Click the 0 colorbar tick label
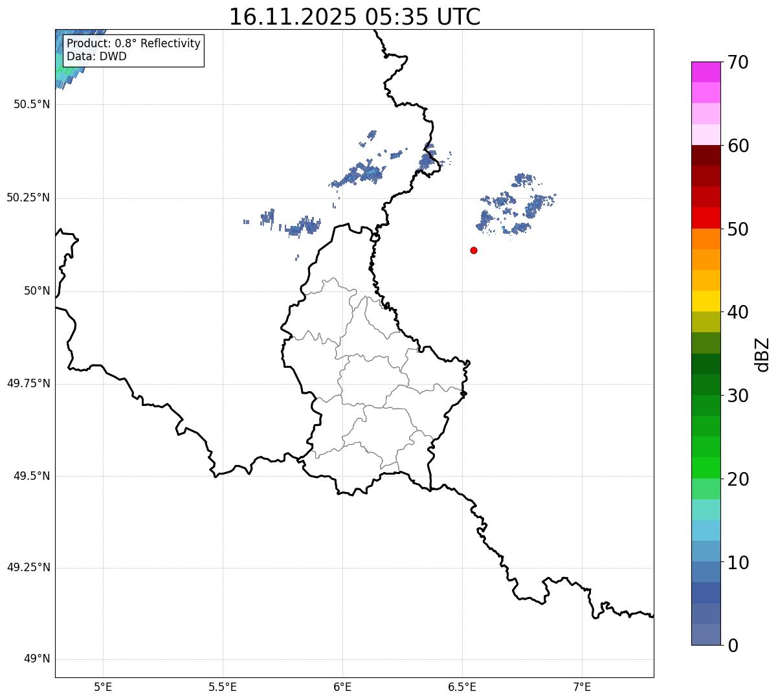This screenshot has width=778, height=700. (x=733, y=646)
